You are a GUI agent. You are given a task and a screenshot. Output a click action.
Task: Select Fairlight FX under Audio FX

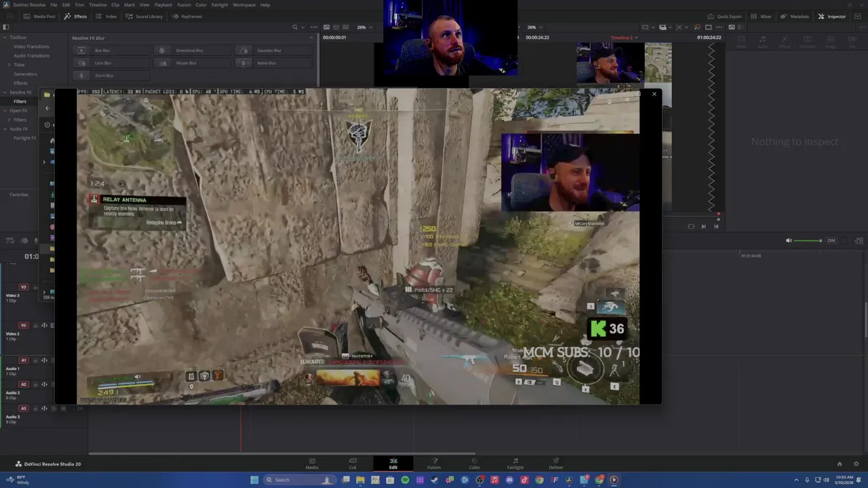24,138
